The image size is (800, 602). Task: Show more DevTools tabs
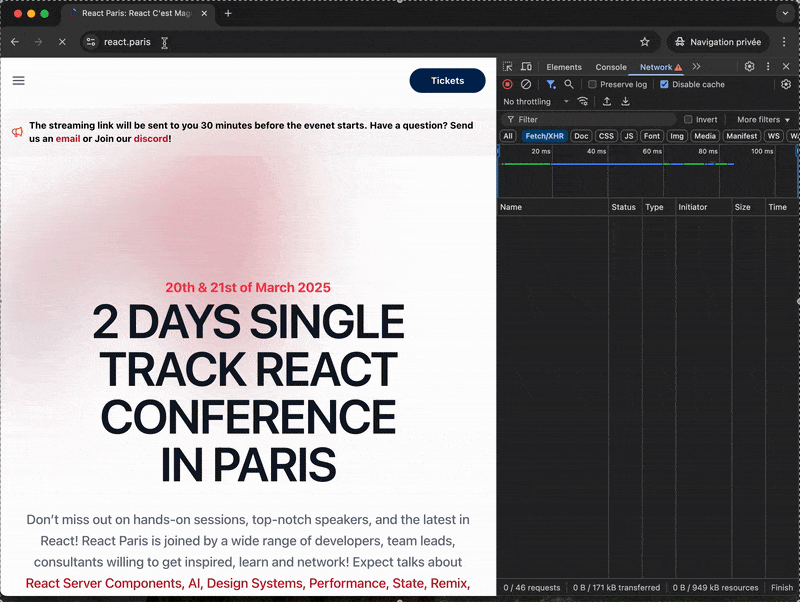696,67
